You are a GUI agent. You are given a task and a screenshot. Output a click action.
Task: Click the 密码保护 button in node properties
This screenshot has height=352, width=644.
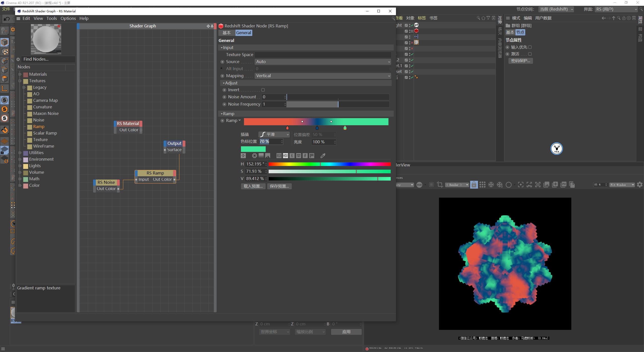tap(520, 61)
